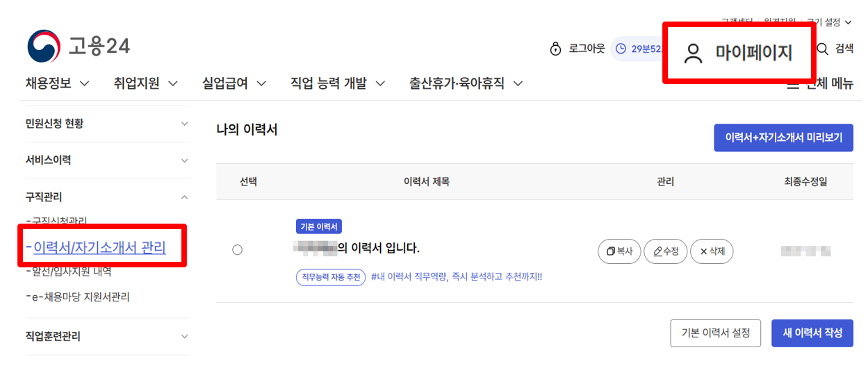Viewport: 868px width, 375px height.
Task: Click the 관리 column header
Action: pyautogui.click(x=665, y=182)
